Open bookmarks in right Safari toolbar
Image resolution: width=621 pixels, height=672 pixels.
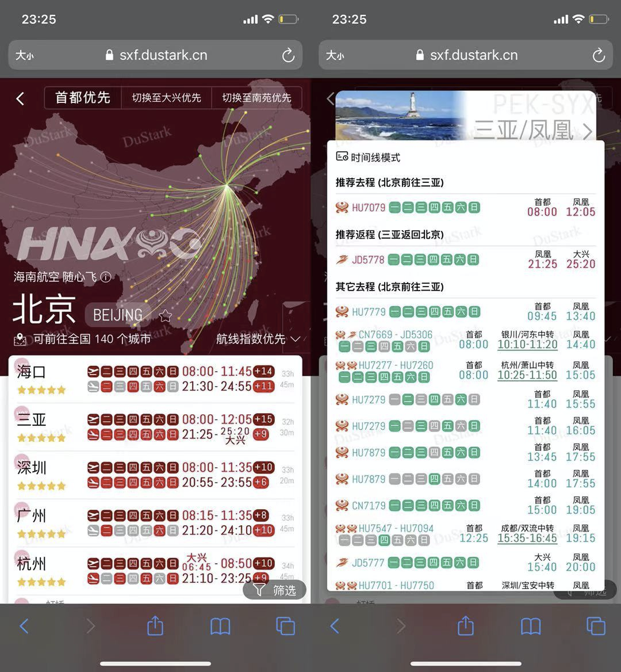tap(531, 627)
